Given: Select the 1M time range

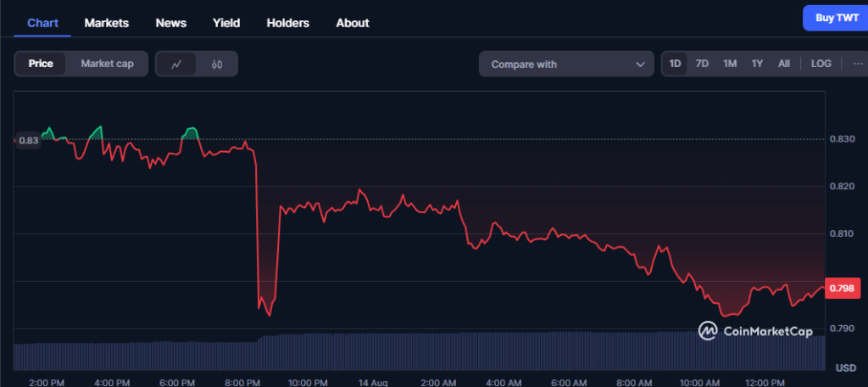Looking at the screenshot, I should tap(729, 64).
